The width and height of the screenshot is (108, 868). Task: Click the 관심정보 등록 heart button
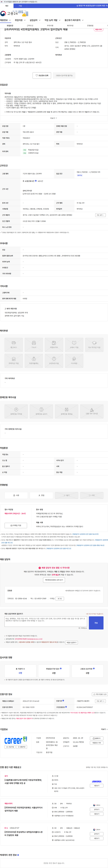pyautogui.click(x=42, y=75)
